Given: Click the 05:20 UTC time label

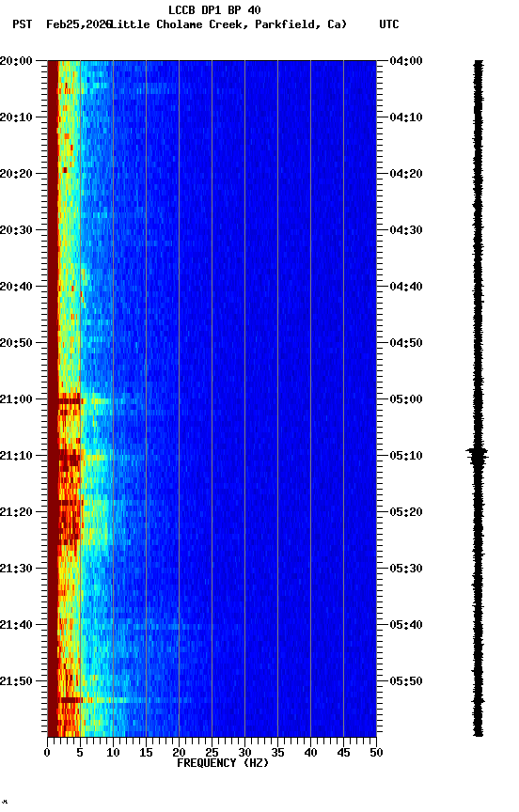Looking at the screenshot, I should click(406, 512).
